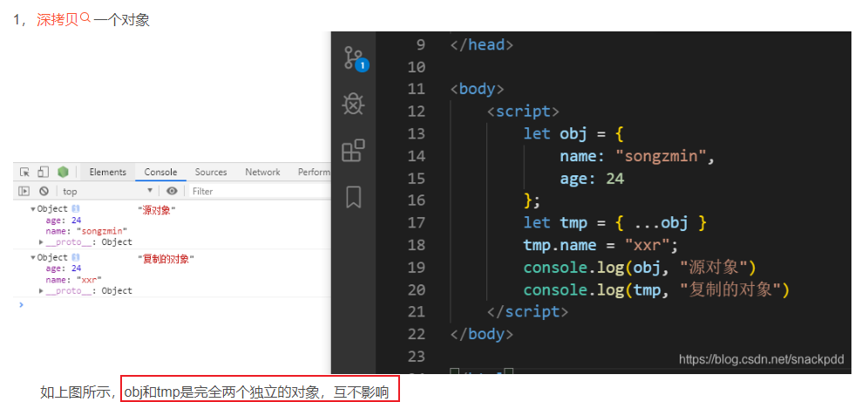The height and width of the screenshot is (402, 868).
Task: Open the Extensions view icon in activity bar
Action: pyautogui.click(x=353, y=150)
